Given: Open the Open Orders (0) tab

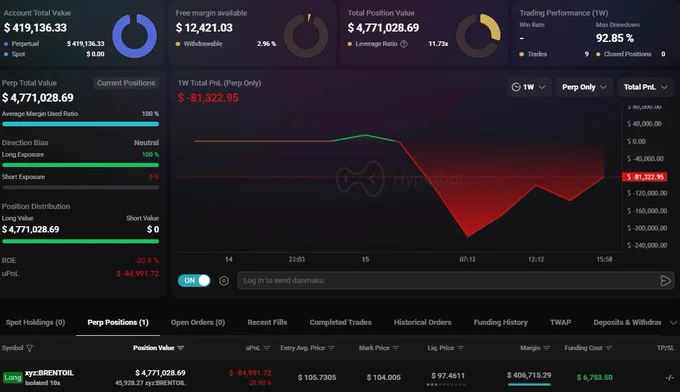Looking at the screenshot, I should tap(198, 322).
